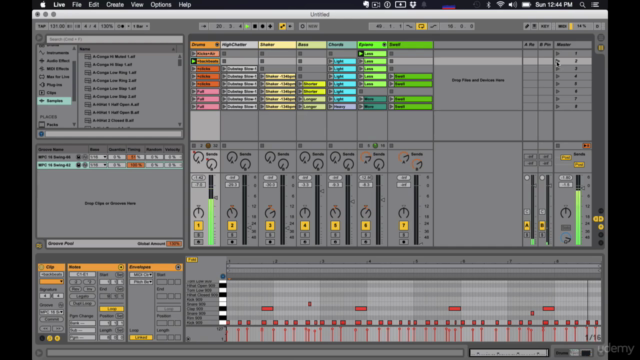Open the Live menu
This screenshot has height=360, width=640.
click(59, 5)
